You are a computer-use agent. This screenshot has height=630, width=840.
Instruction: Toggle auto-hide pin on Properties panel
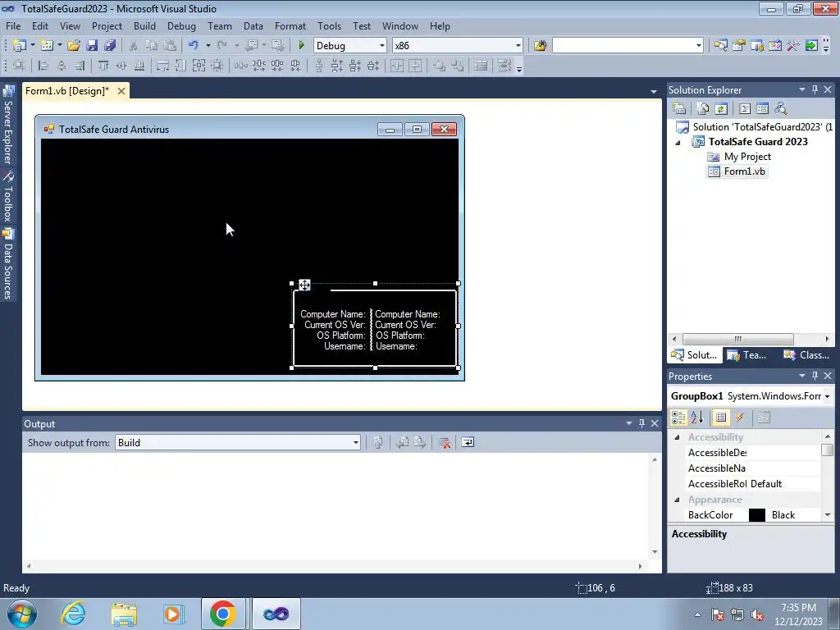tap(815, 376)
